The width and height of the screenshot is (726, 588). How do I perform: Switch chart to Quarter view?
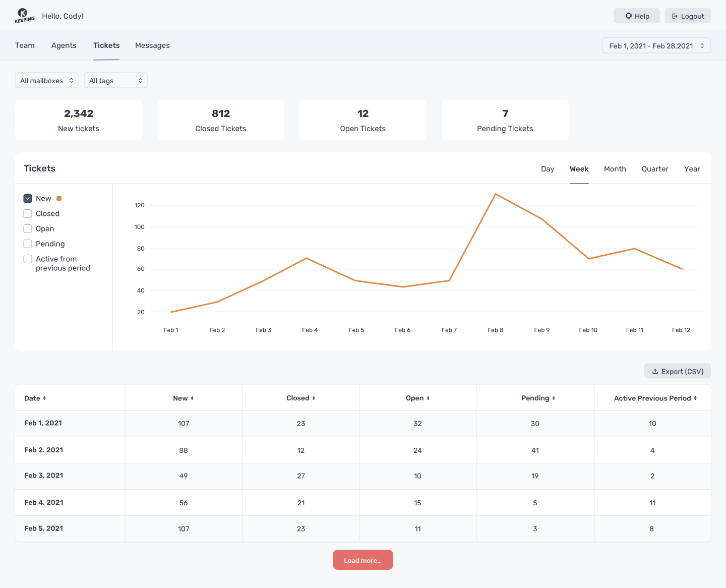pyautogui.click(x=655, y=169)
